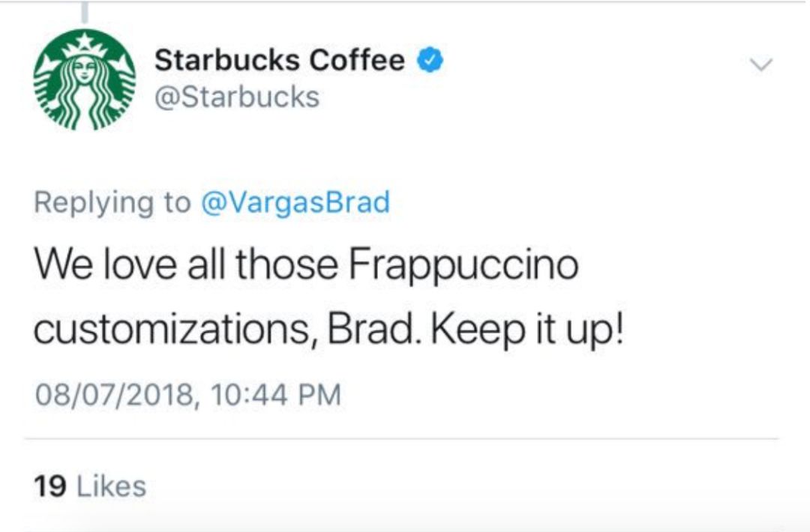Click the "Keep it up!" phrase
Viewport: 810px width, 532px height.
click(x=527, y=329)
